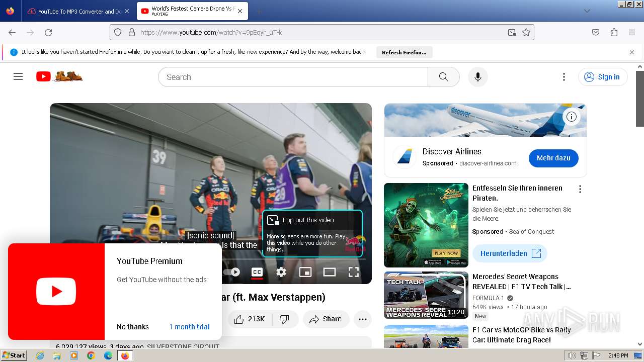Reload the current page
This screenshot has height=362, width=644.
pos(48,32)
